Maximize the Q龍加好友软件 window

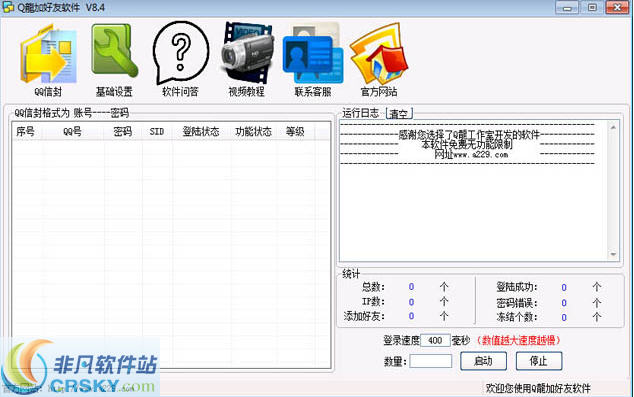point(592,7)
